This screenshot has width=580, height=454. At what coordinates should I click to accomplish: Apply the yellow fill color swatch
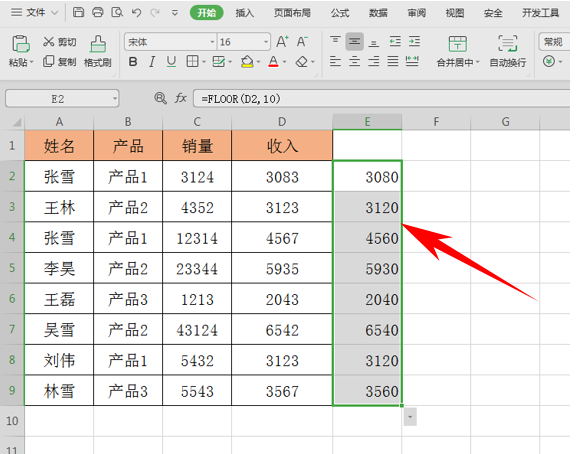[x=247, y=62]
